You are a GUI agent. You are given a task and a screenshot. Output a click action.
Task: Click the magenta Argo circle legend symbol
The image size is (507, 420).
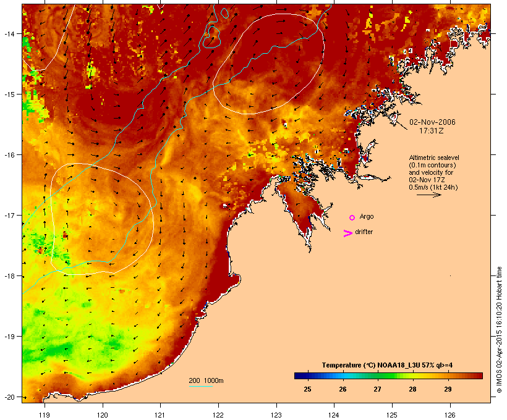point(352,218)
